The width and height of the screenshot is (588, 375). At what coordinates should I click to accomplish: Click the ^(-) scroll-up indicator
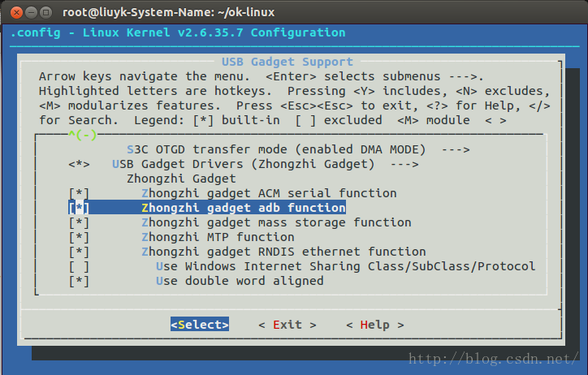83,135
